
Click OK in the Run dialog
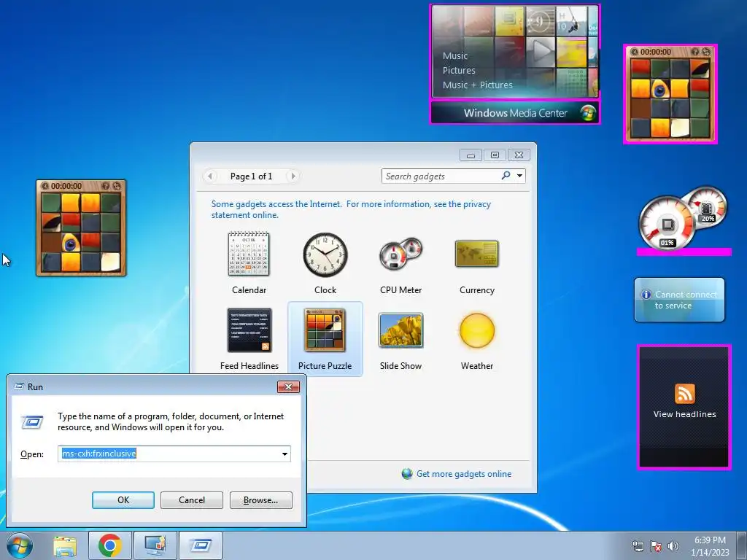coord(123,500)
